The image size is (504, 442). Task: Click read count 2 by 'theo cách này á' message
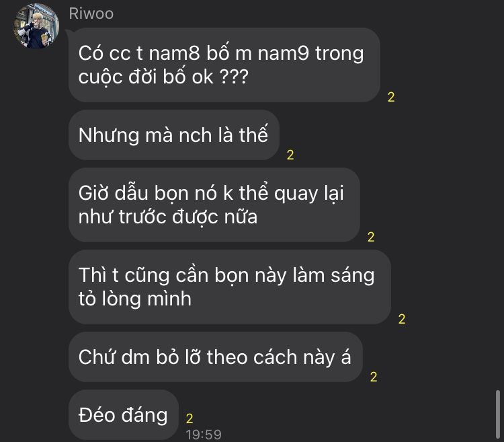coord(373,377)
